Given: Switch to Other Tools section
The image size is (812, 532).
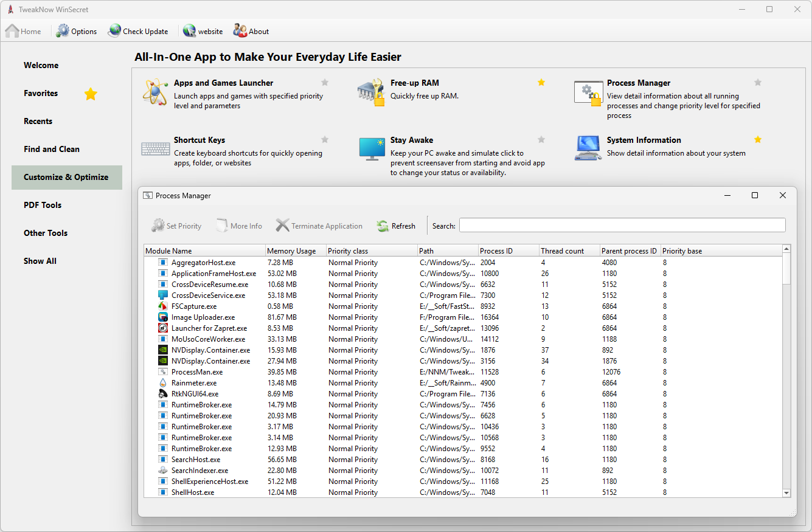Looking at the screenshot, I should tap(66, 233).
